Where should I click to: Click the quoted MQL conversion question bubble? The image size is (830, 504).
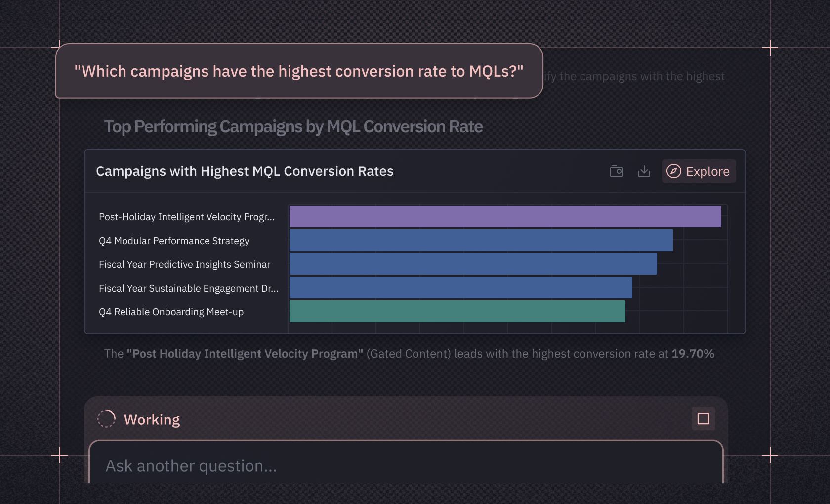(299, 71)
